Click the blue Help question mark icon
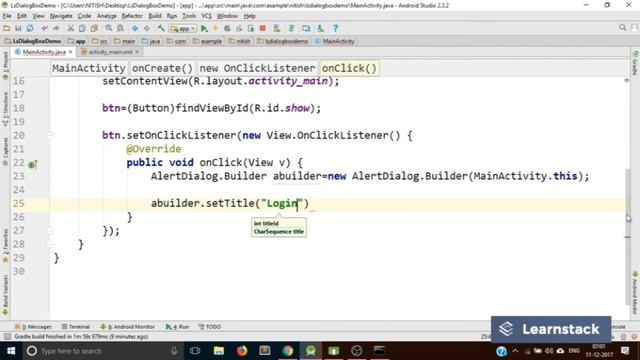This screenshot has height=360, width=640. [335, 28]
